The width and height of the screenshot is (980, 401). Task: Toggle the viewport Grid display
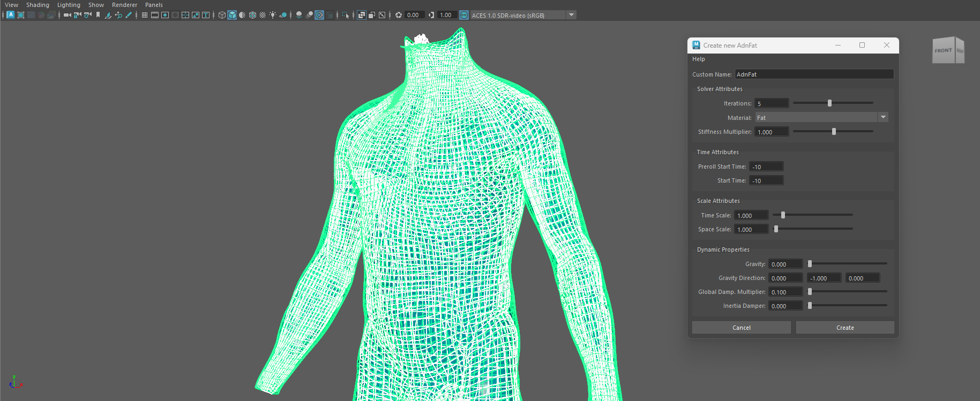click(145, 15)
